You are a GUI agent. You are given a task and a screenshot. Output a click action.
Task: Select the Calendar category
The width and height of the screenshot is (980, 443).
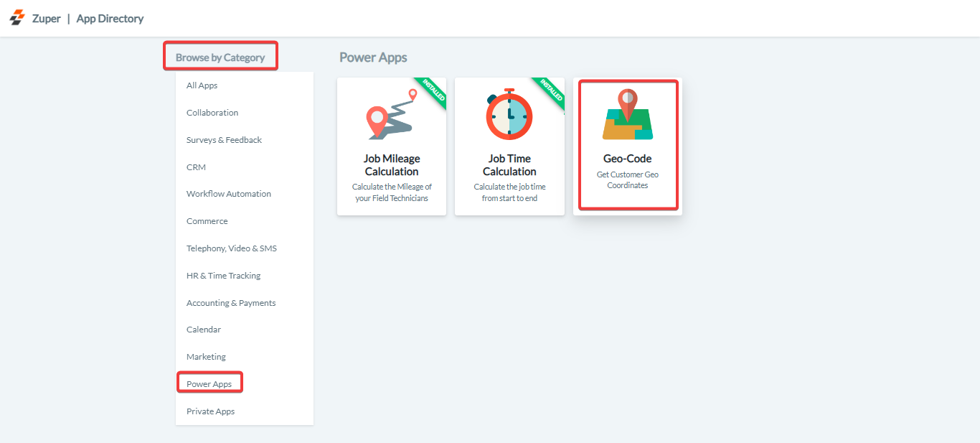[x=204, y=330]
